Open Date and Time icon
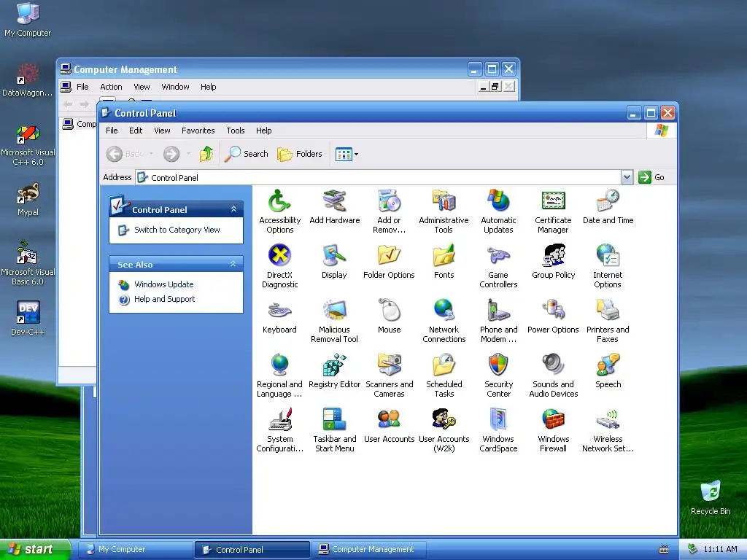This screenshot has width=747, height=560. (x=608, y=206)
